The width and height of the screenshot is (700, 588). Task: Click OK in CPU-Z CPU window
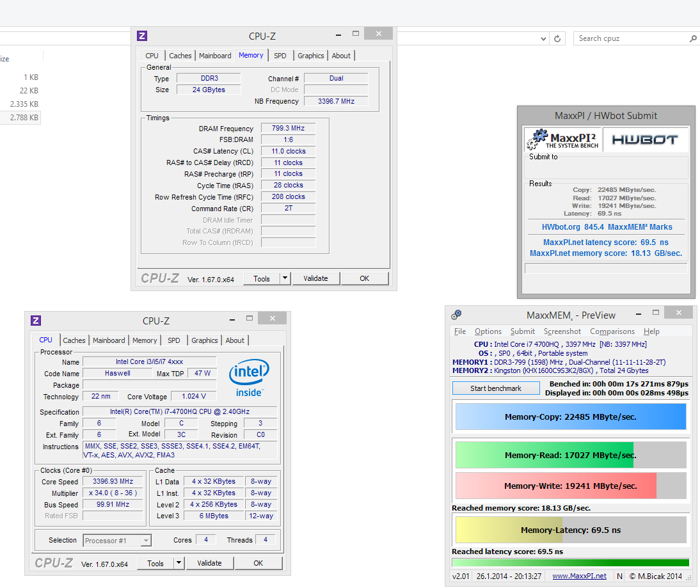258,564
